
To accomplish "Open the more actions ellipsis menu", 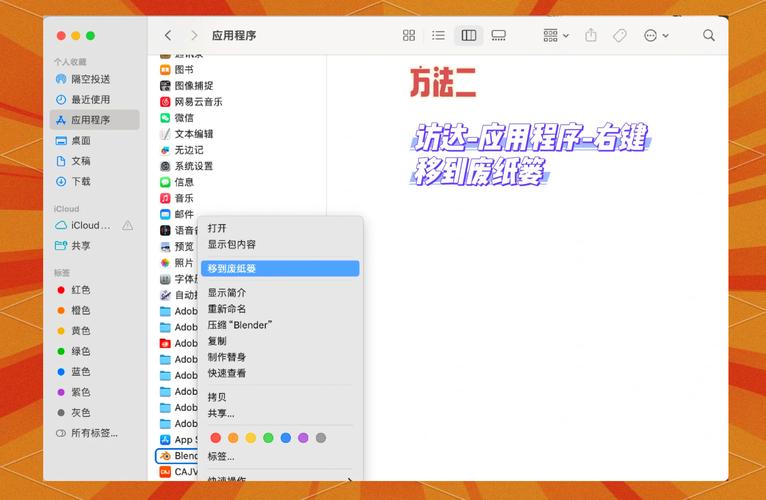I will [656, 35].
